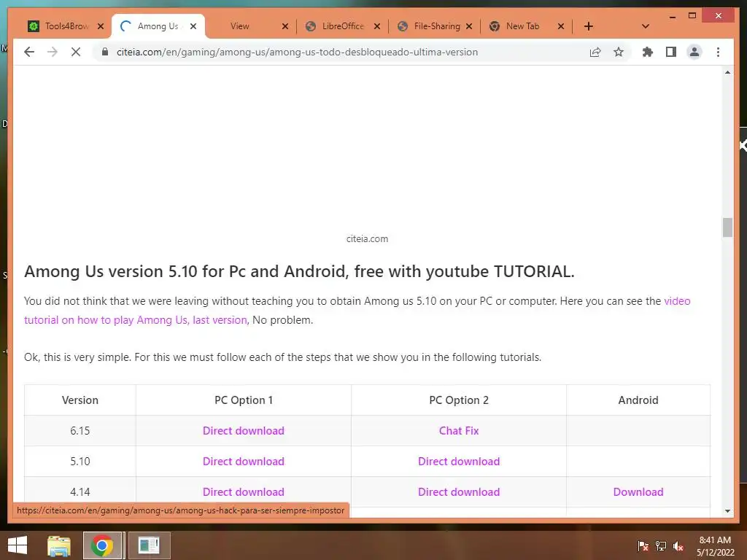747x560 pixels.
Task: Select the "Version" column header
Action: coord(80,400)
